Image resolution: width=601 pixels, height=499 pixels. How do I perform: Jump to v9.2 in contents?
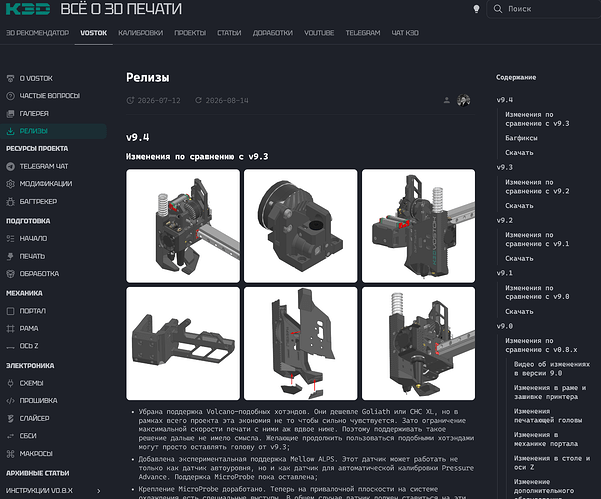click(x=504, y=220)
